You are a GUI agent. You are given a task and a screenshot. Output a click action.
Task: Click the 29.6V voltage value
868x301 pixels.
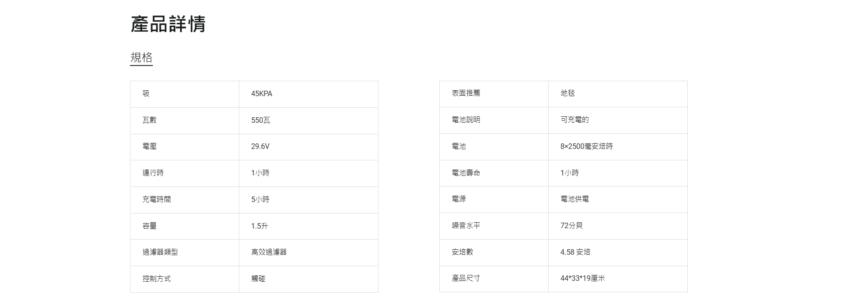click(x=260, y=147)
